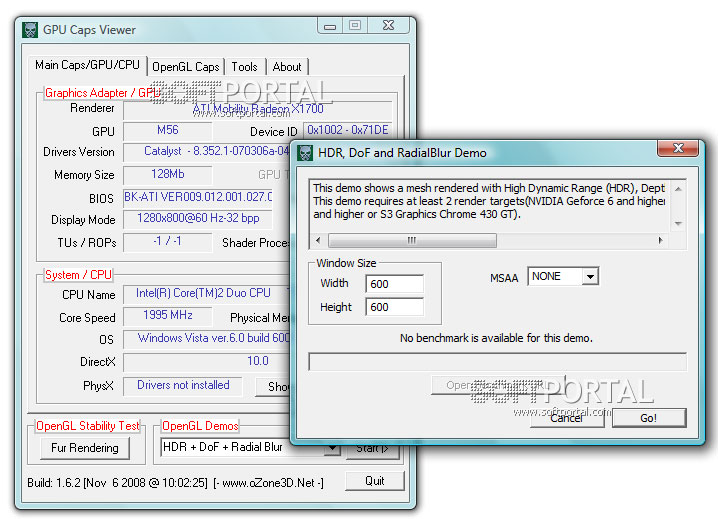Click the PhysX field Drivers not installed

coord(183,385)
